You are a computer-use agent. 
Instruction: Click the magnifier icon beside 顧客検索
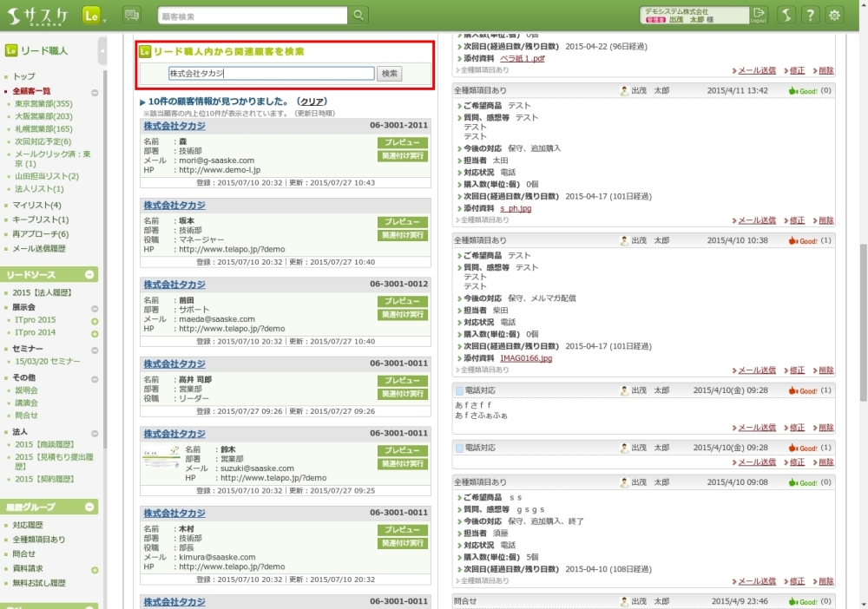(358, 16)
